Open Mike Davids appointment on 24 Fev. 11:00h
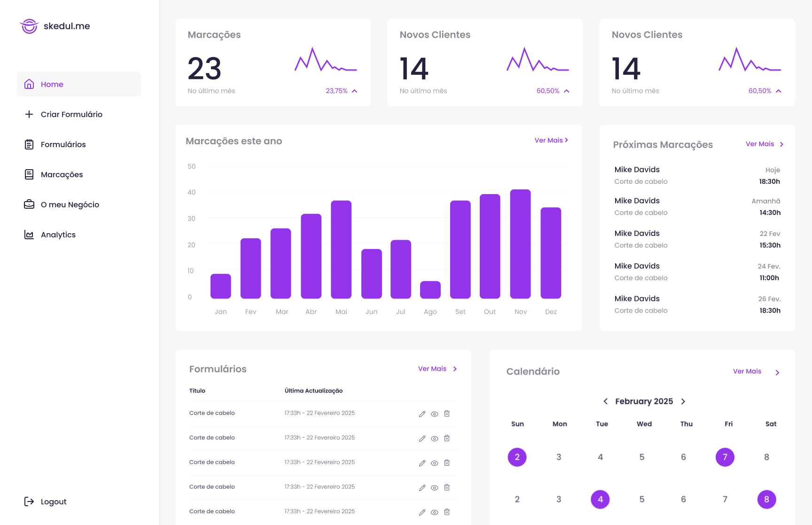This screenshot has height=525, width=812. click(697, 272)
